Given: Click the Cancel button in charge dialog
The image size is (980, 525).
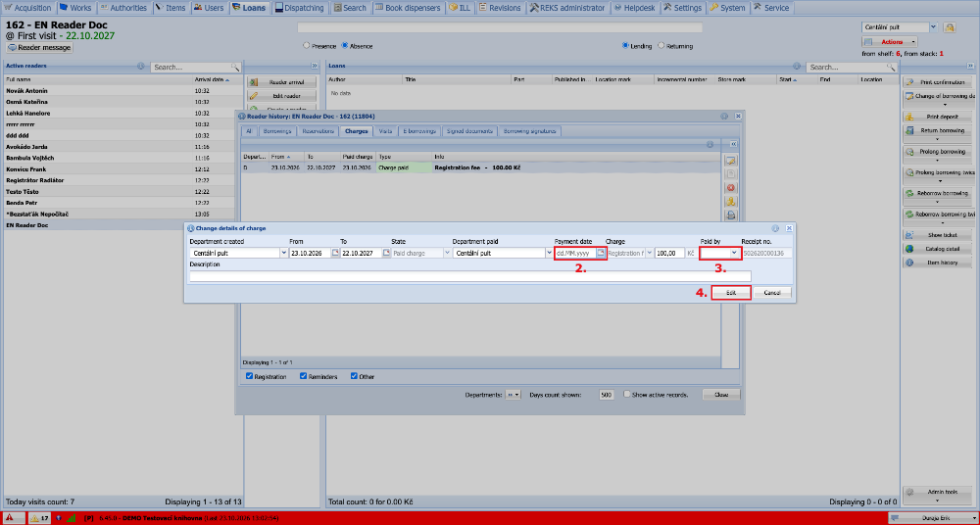Looking at the screenshot, I should [772, 293].
